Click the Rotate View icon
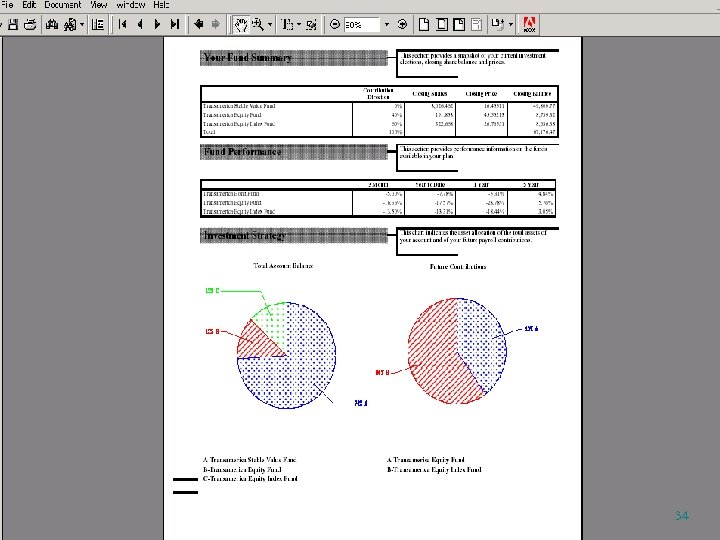Screen dimensions: 720x540 tap(498, 24)
